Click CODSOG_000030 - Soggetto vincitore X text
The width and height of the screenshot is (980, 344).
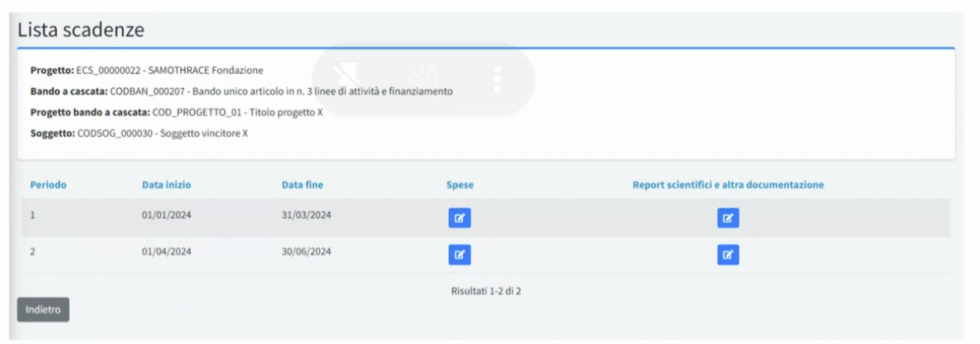pyautogui.click(x=162, y=133)
